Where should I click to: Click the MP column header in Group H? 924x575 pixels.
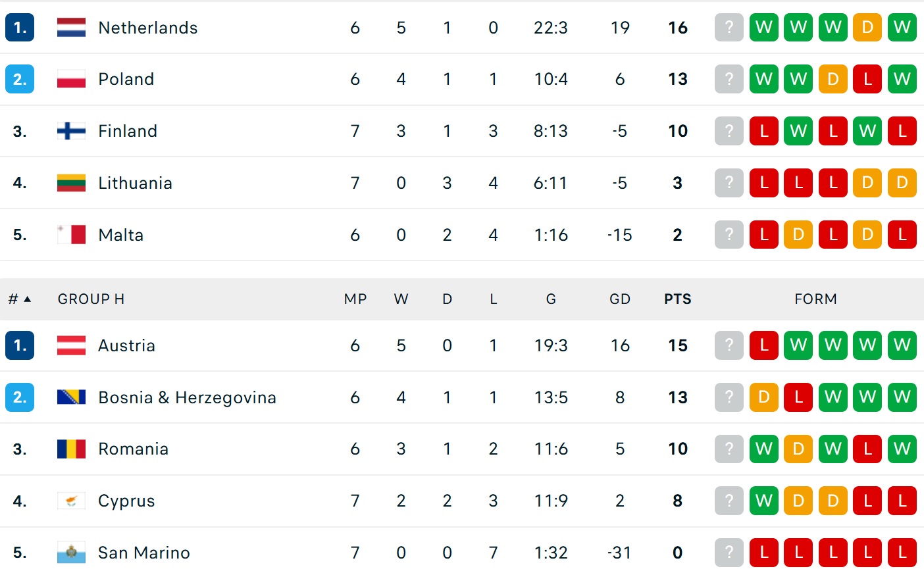(x=355, y=299)
